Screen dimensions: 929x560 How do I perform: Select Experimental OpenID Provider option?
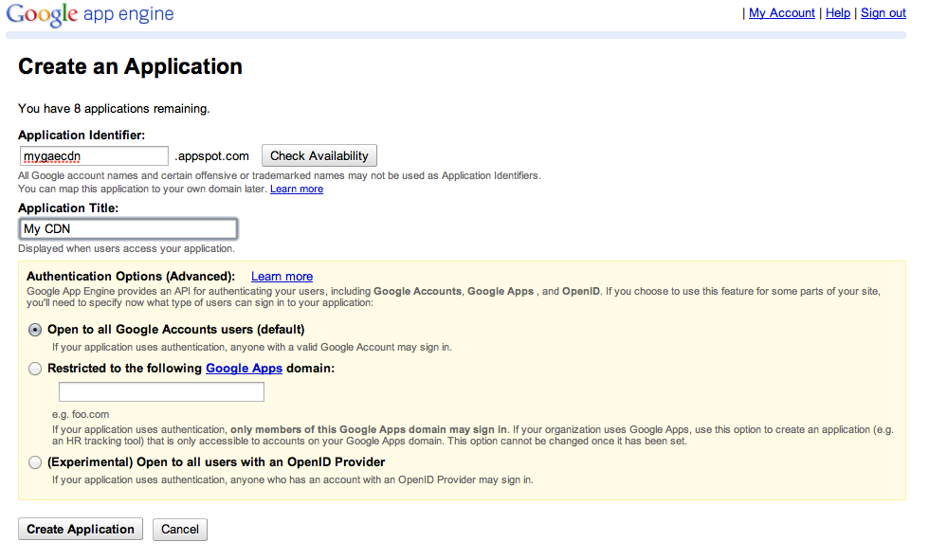tap(35, 462)
